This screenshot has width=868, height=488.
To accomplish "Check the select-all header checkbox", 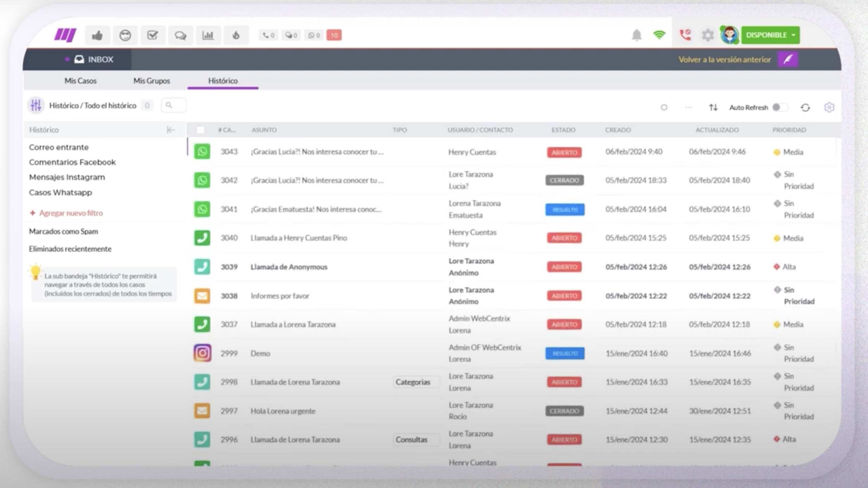I will click(200, 130).
